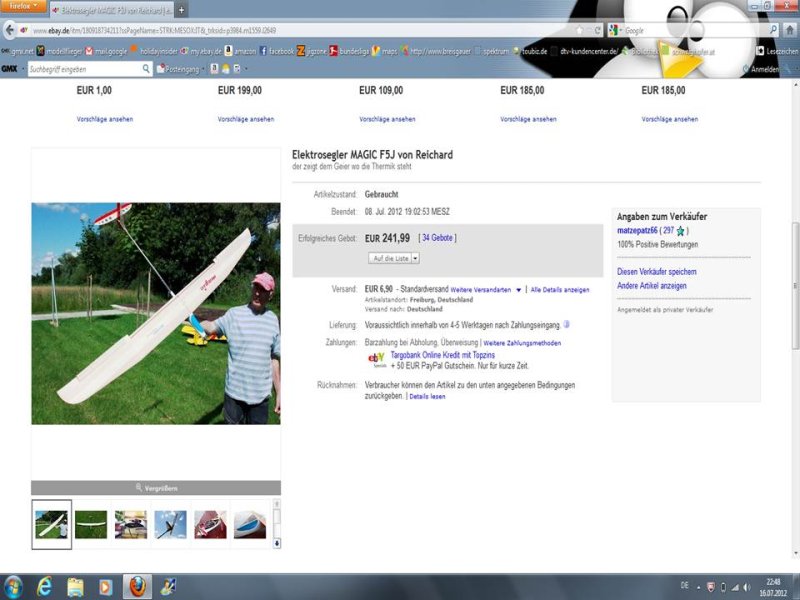The width and height of the screenshot is (800, 600).
Task: Open the toubiz.de bookmark
Action: [x=530, y=51]
